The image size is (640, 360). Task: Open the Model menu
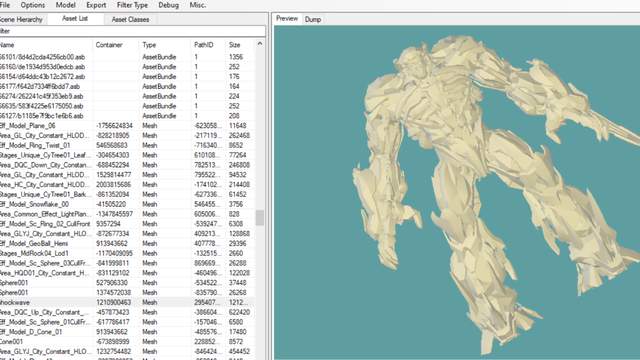coord(65,5)
